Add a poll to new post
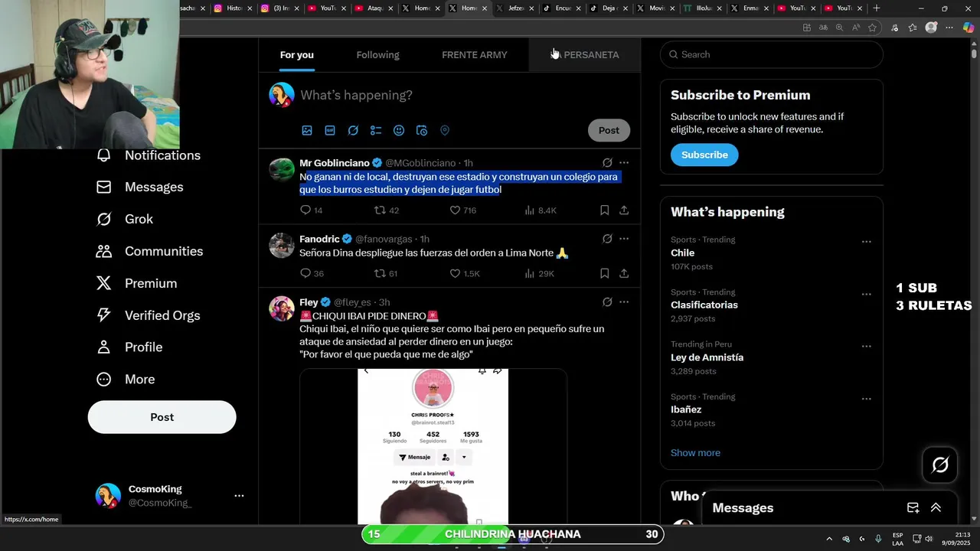Image resolution: width=980 pixels, height=551 pixels. point(376,131)
